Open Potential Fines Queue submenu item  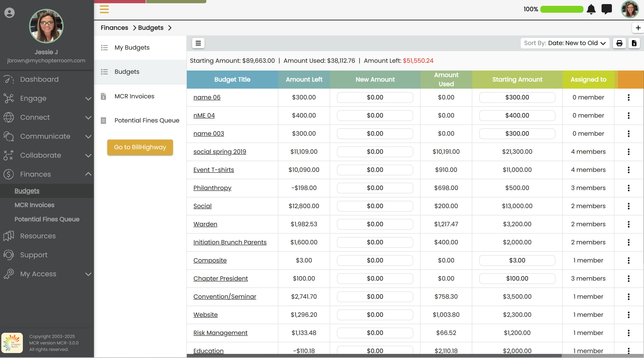tap(147, 120)
